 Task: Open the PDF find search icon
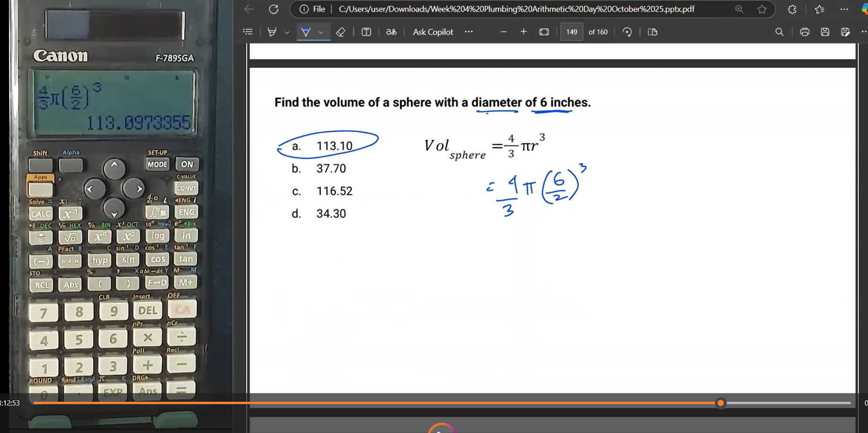point(779,32)
